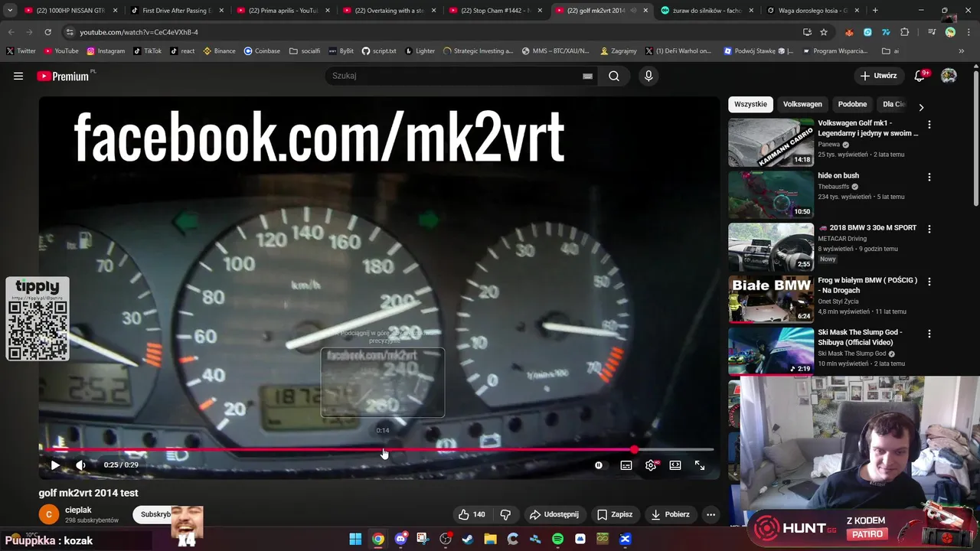The image size is (980, 551).
Task: Open options for hide on bush video
Action: (x=929, y=177)
